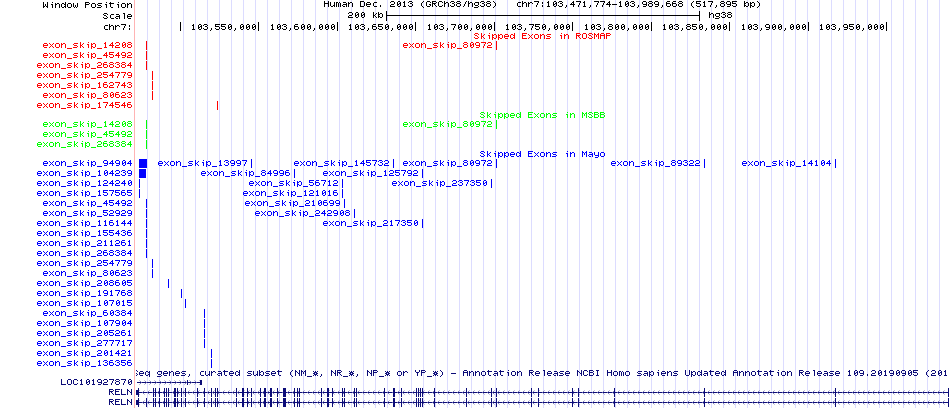
Task: Click the exon_skip_237350 feature label
Action: [x=439, y=183]
